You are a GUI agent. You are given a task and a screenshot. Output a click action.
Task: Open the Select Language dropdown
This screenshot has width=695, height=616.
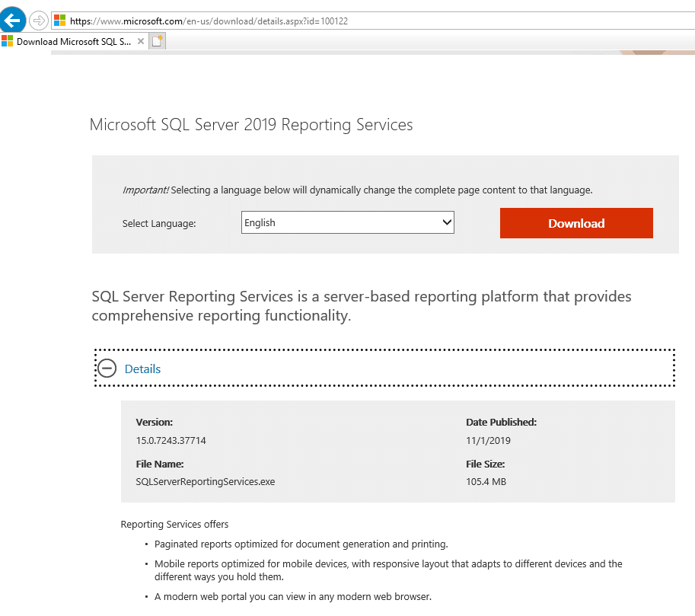[x=347, y=223]
